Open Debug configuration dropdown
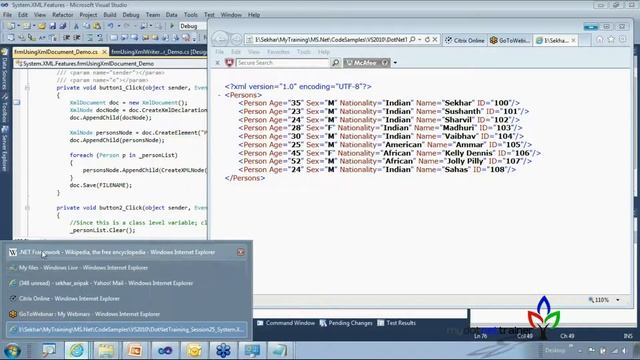The height and width of the screenshot is (360, 640). (192, 26)
